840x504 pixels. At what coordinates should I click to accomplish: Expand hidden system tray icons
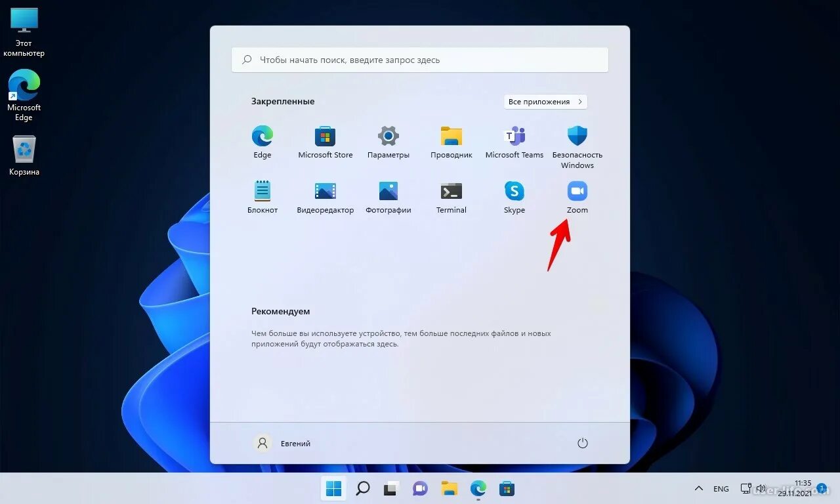700,489
